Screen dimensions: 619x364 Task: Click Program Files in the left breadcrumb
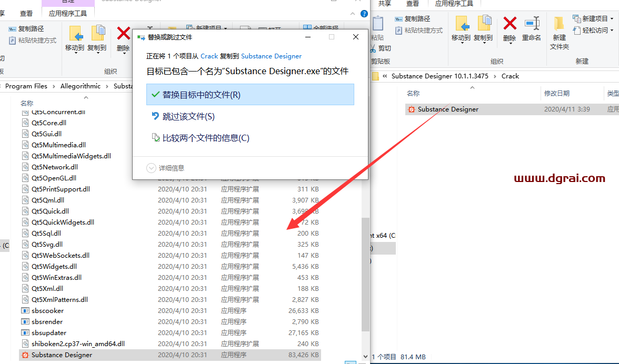[x=26, y=86]
